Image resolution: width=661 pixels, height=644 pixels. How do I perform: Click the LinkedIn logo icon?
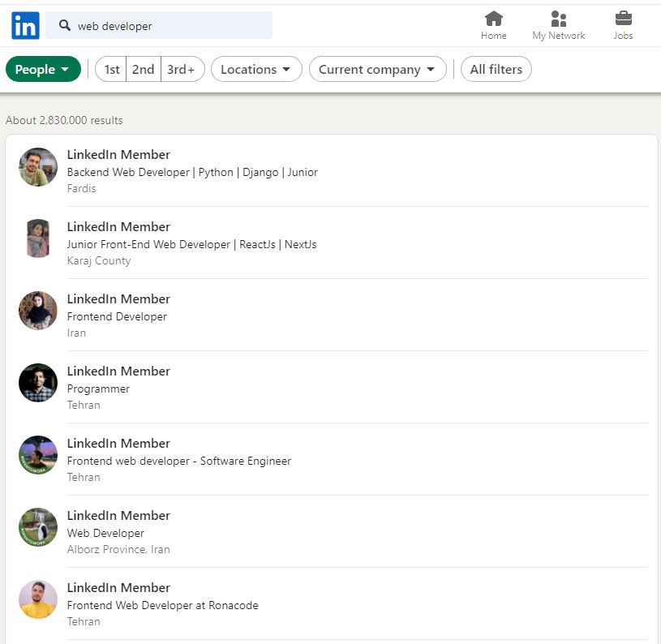25,26
